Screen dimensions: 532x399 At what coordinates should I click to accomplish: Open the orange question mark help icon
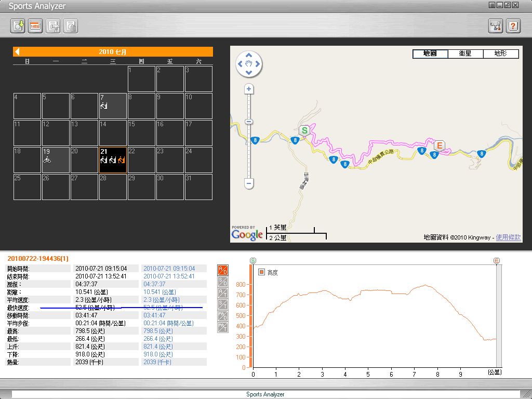coord(513,26)
